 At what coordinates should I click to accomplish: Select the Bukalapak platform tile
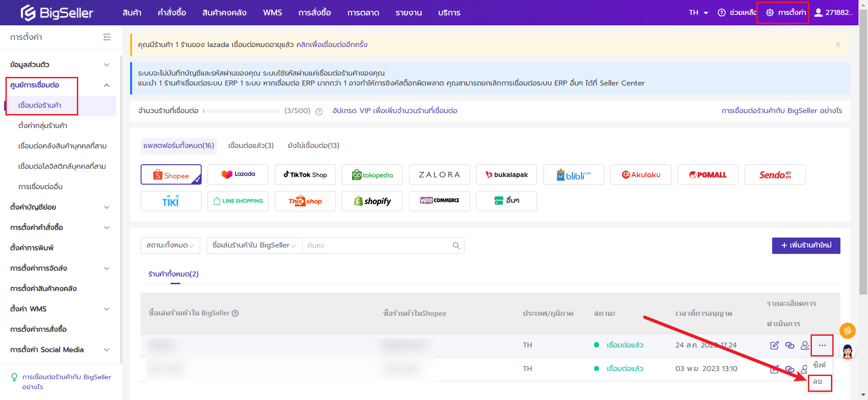point(506,175)
